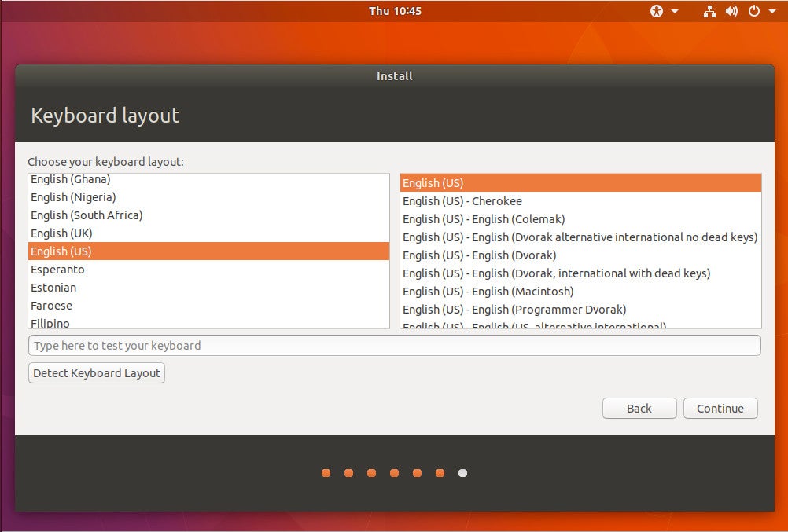Open the accessibility menu icon

pyautogui.click(x=657, y=11)
